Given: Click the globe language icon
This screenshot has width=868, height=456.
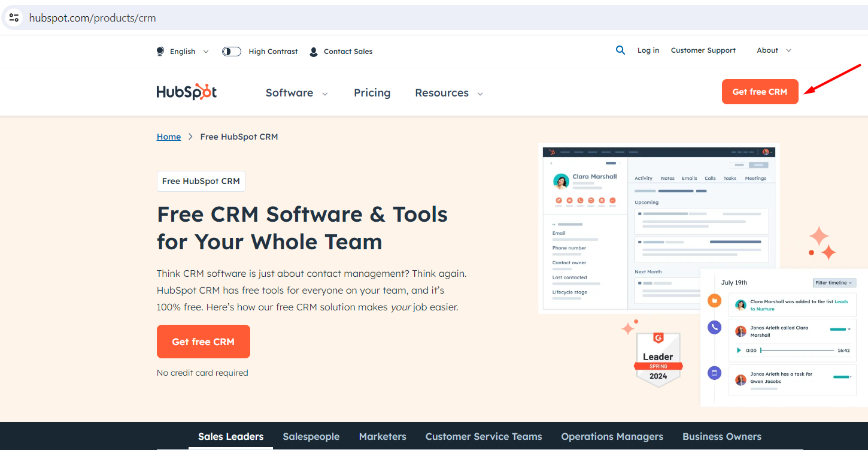Looking at the screenshot, I should 160,52.
